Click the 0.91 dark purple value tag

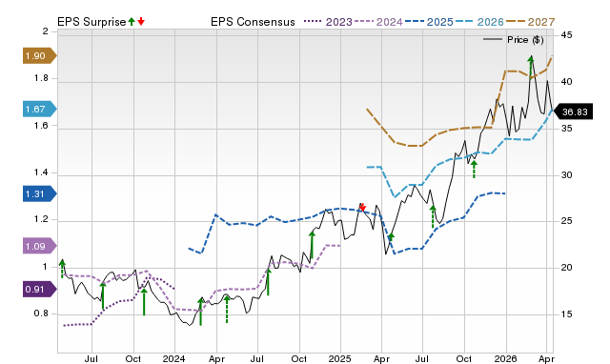[x=40, y=290]
